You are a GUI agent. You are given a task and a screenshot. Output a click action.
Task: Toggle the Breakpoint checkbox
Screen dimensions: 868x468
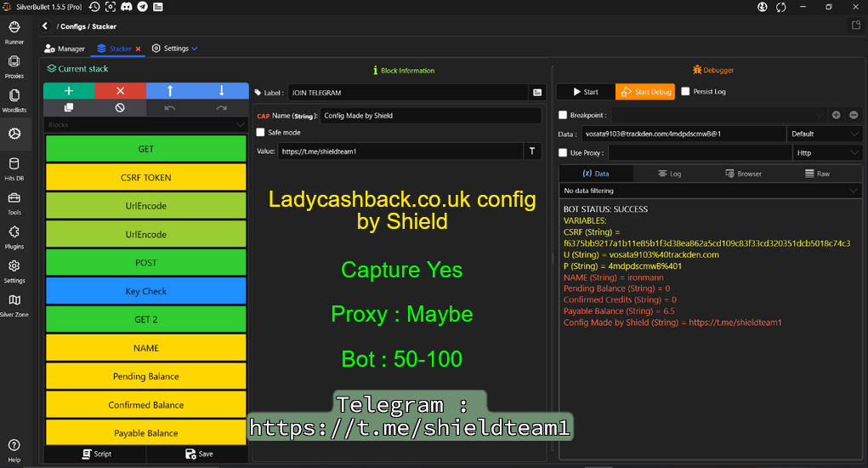[563, 115]
